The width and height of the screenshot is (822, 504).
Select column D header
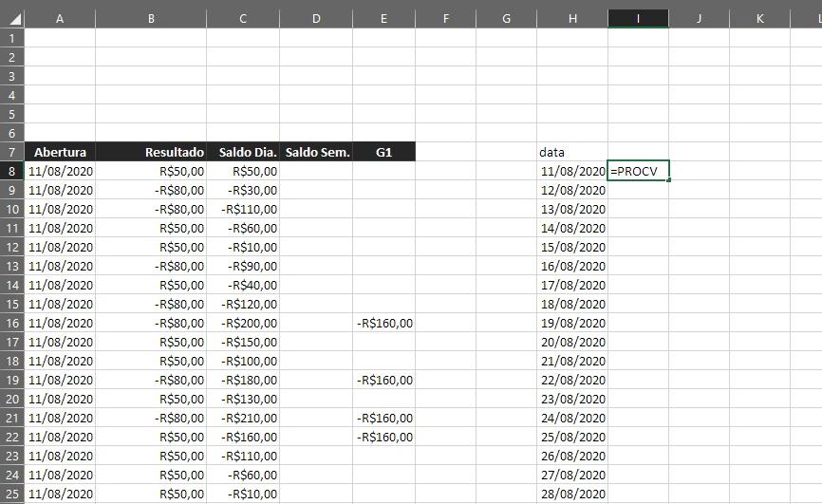click(316, 19)
